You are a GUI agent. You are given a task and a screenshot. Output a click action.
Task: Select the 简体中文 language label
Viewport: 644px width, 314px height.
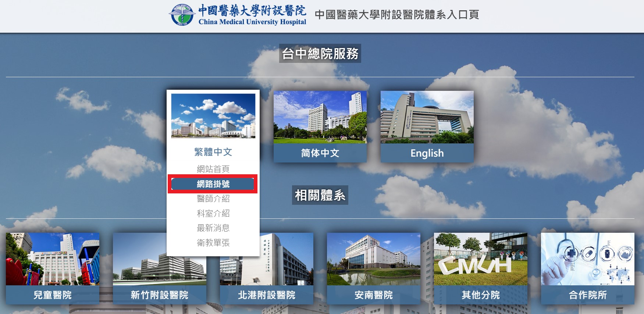320,153
